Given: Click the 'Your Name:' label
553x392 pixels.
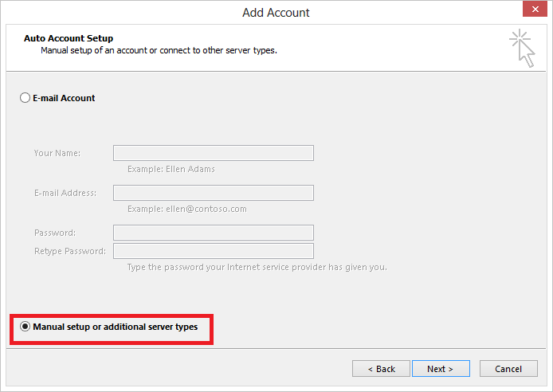Looking at the screenshot, I should 57,153.
